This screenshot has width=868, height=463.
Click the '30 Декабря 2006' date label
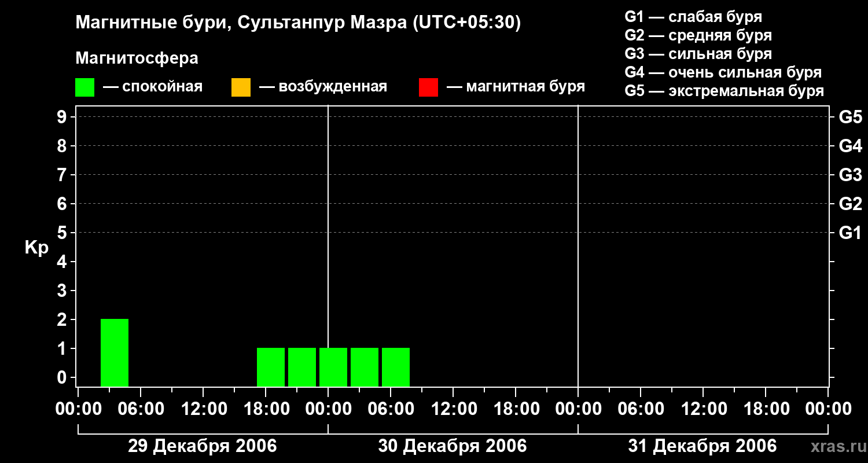tap(453, 446)
